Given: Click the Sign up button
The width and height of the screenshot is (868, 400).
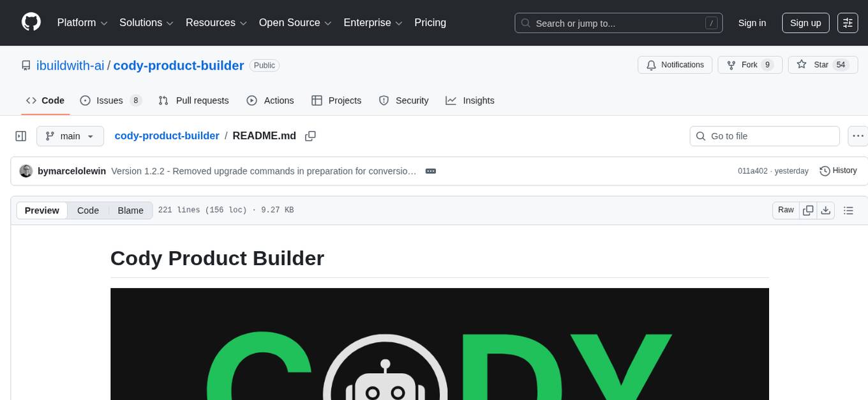Looking at the screenshot, I should click(x=805, y=22).
